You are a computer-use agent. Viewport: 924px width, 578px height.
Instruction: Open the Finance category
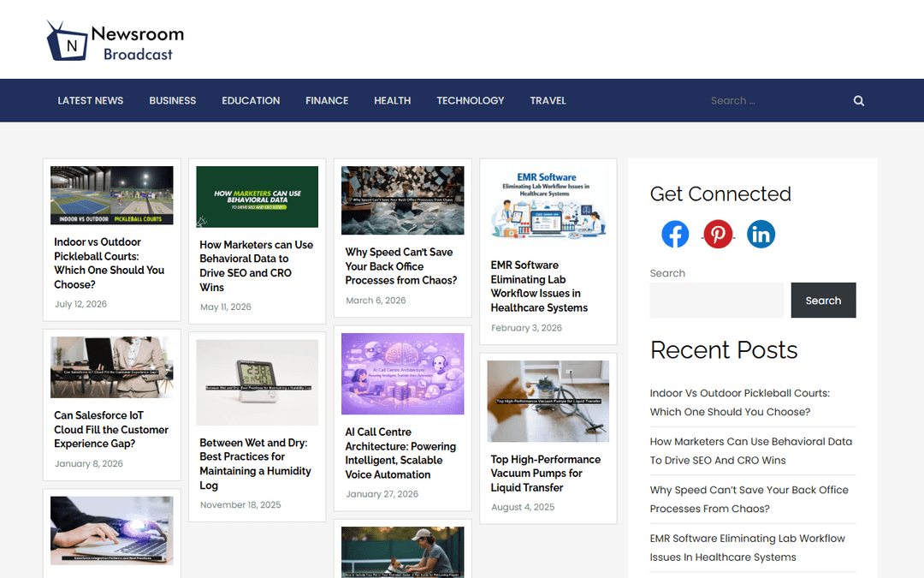pyautogui.click(x=327, y=101)
